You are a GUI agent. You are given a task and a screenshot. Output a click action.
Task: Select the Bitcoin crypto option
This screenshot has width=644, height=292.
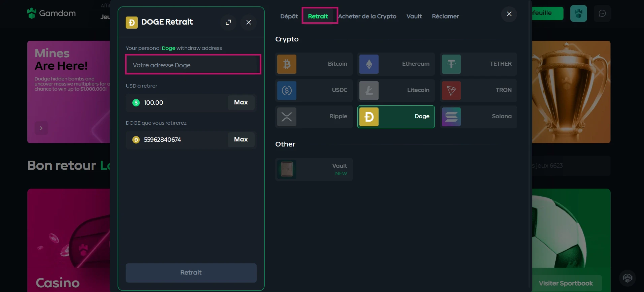click(314, 64)
